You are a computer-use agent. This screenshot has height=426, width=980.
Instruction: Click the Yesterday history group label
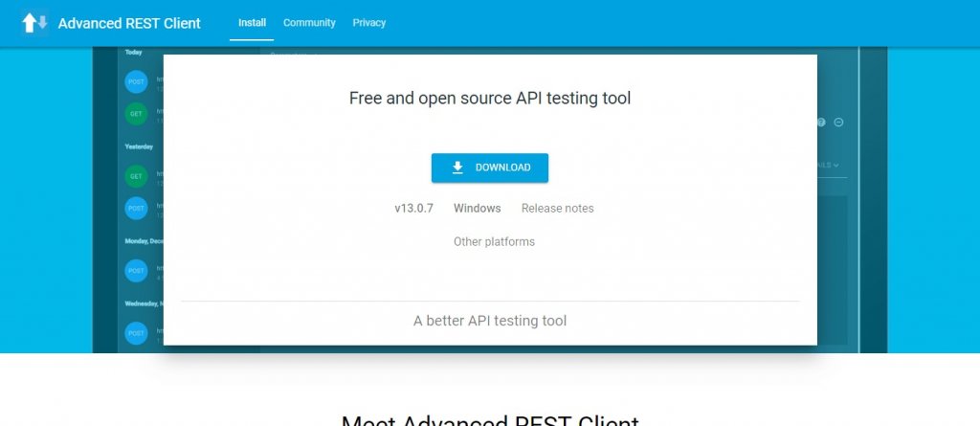click(x=140, y=147)
